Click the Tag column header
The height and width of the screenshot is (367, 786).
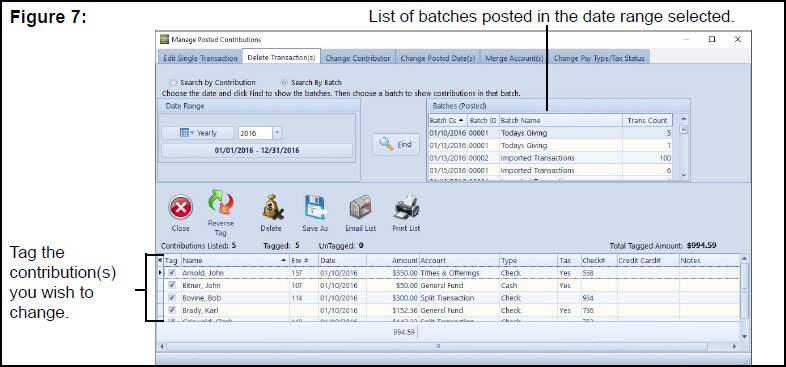(172, 260)
